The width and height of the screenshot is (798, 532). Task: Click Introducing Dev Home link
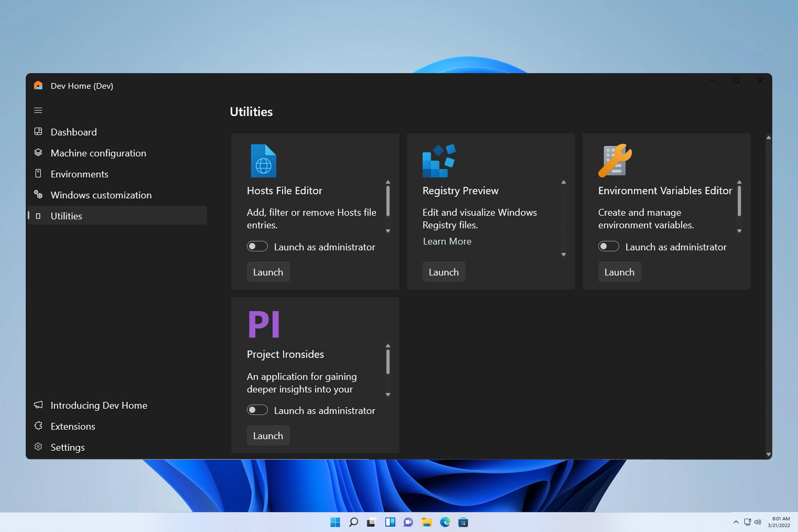click(x=99, y=405)
